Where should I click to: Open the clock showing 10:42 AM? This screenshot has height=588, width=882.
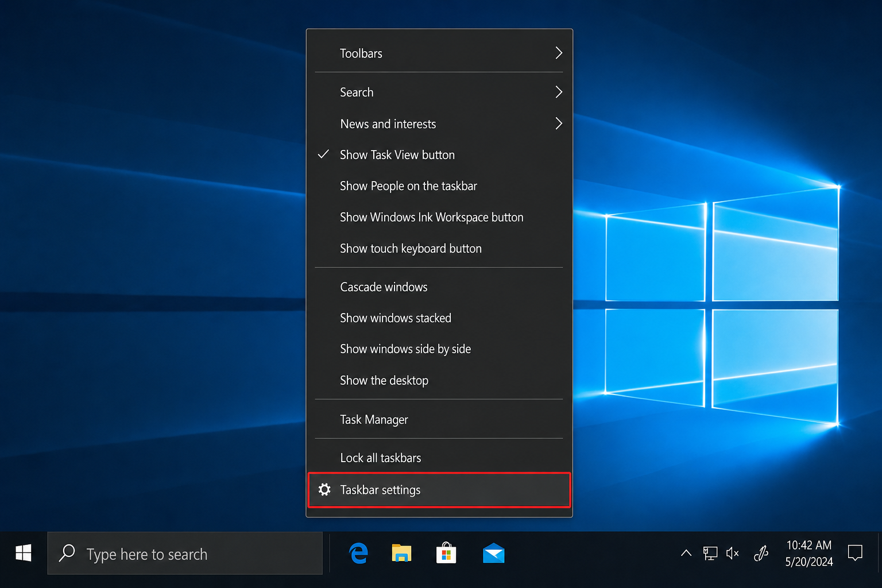pyautogui.click(x=809, y=554)
